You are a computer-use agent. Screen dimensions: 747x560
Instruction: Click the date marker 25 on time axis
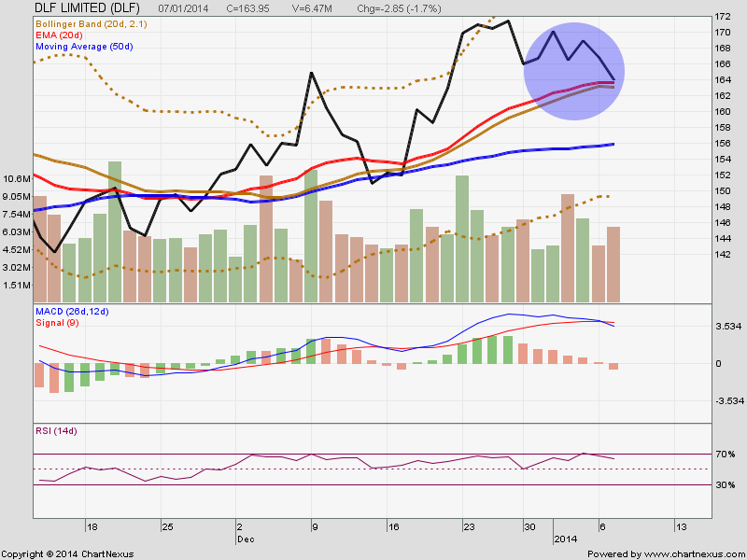point(167,527)
